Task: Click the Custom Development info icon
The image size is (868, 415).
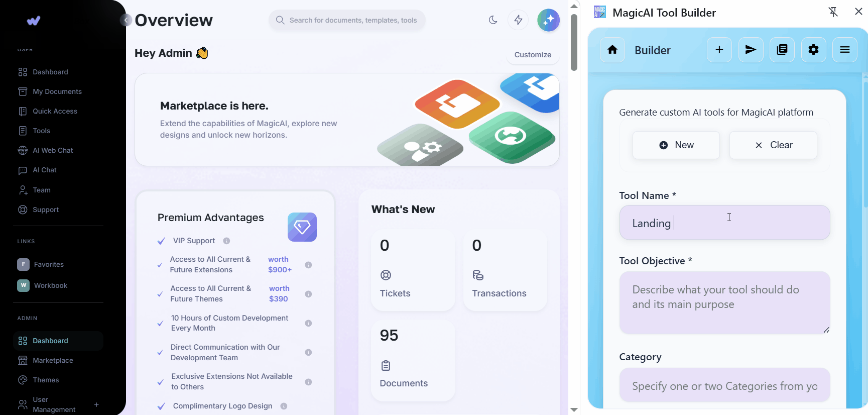Action: [308, 323]
